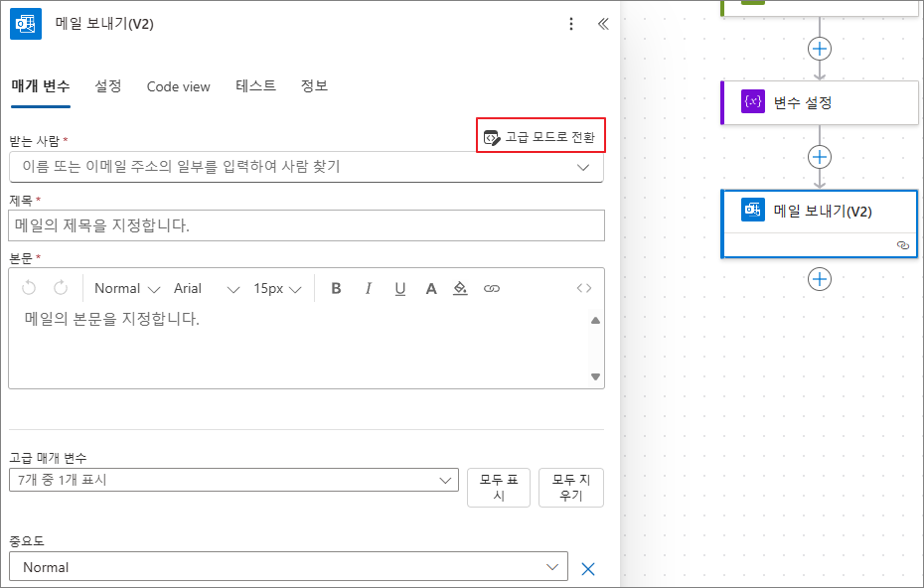This screenshot has height=588, width=924.
Task: Click body editor scroll down arrow
Action: (595, 377)
